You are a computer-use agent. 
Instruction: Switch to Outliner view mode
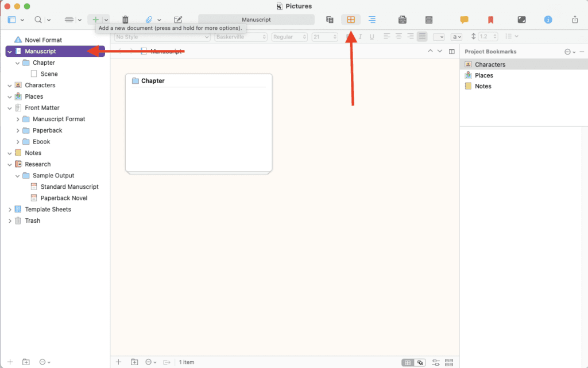372,20
